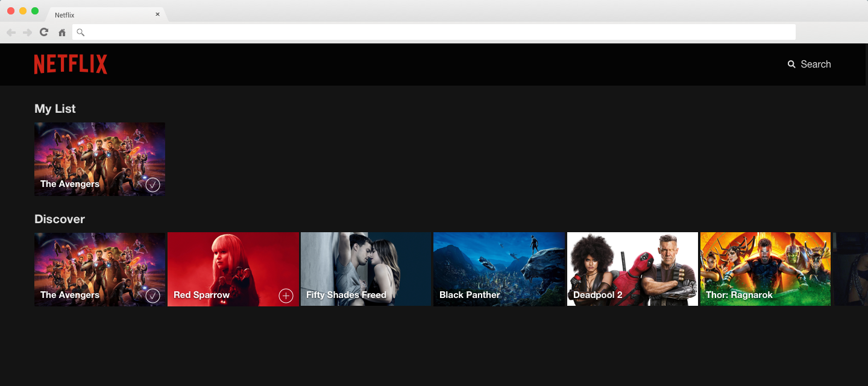Open Search in the Netflix header

click(809, 64)
